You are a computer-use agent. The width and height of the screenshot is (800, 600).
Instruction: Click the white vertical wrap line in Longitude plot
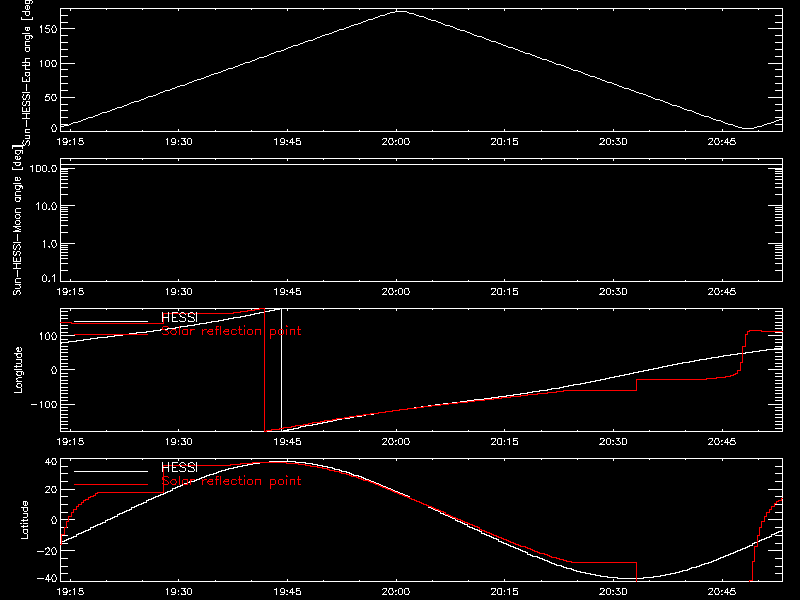click(281, 370)
